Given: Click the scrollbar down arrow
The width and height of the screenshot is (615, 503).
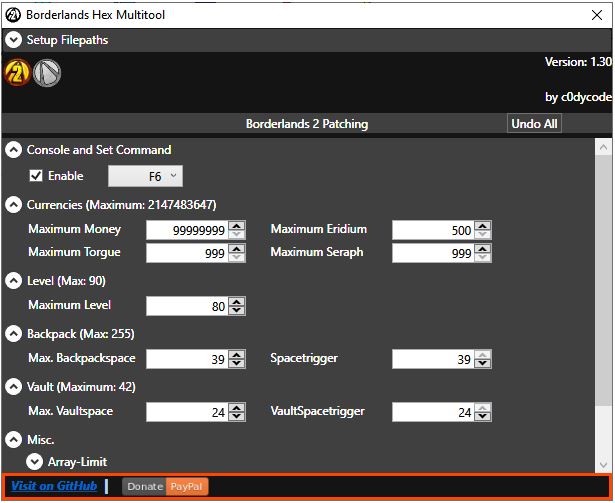Looking at the screenshot, I should click(603, 465).
